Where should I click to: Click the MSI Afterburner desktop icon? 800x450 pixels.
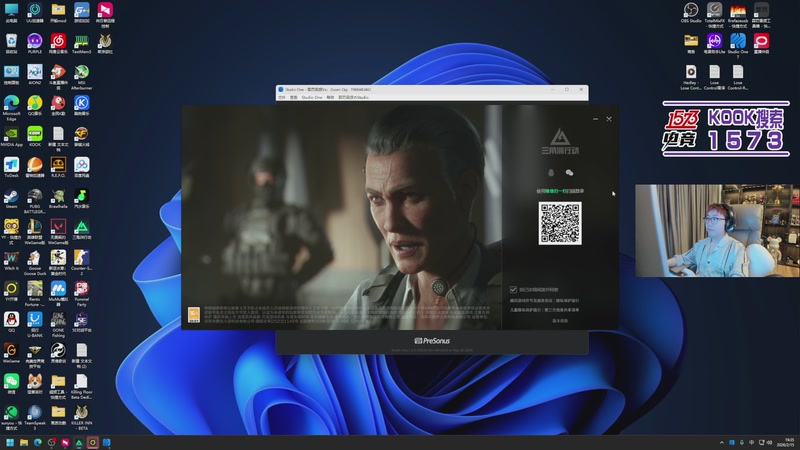click(82, 77)
